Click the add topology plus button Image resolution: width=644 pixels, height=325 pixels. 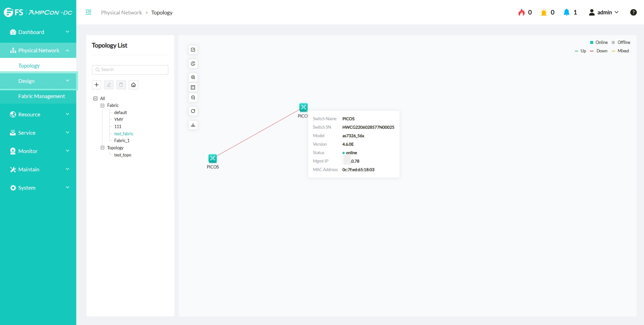pos(97,85)
